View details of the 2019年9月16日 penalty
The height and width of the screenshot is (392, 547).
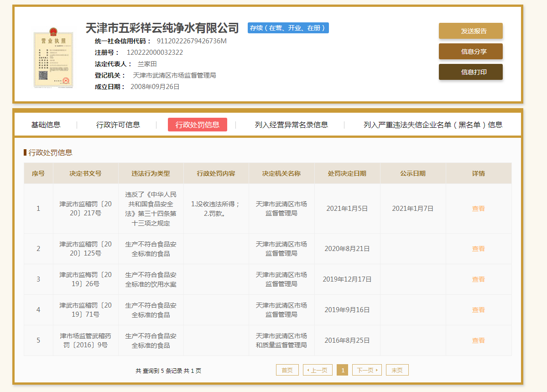pyautogui.click(x=478, y=309)
